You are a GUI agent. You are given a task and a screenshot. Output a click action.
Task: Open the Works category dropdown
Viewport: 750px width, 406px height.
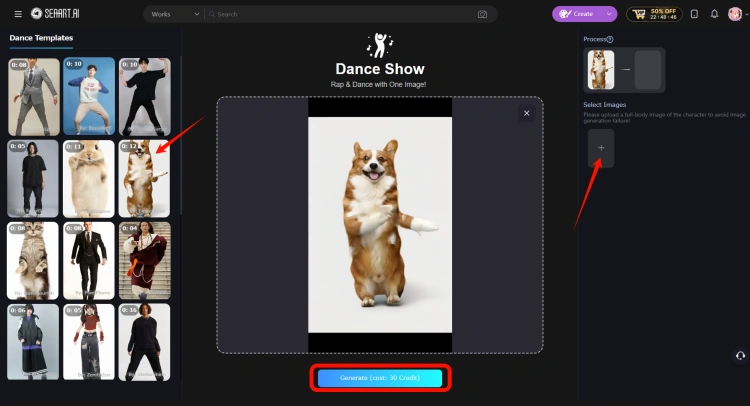[x=175, y=14]
